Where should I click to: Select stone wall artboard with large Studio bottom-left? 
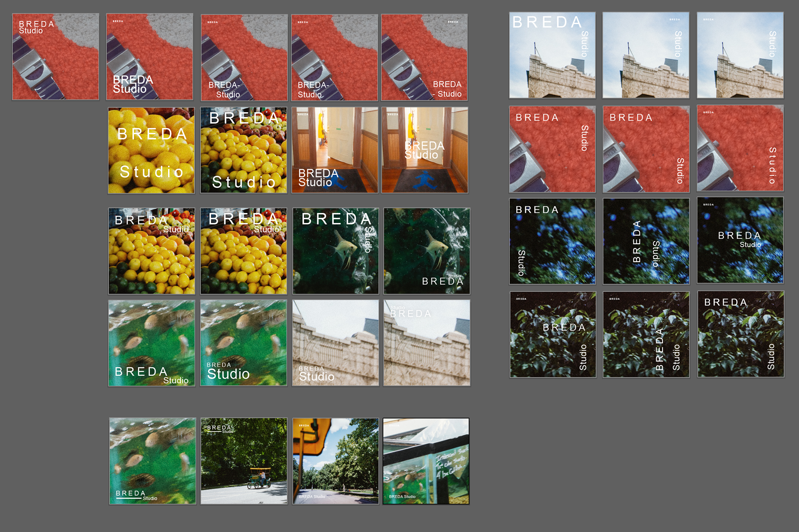click(x=335, y=343)
